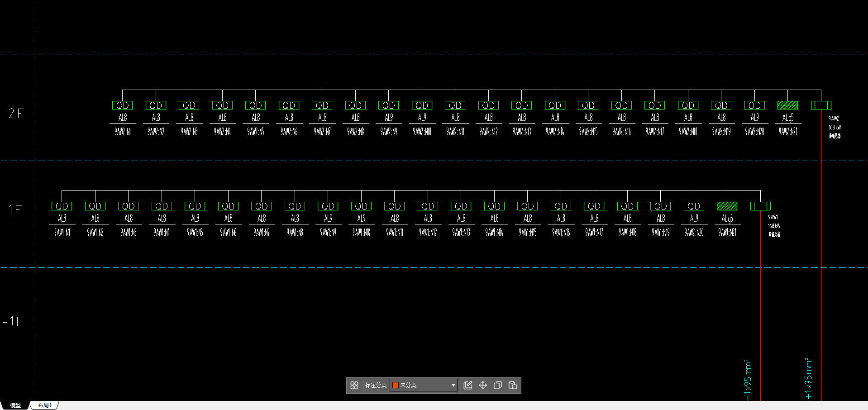The image size is (868, 410).
Task: Select the QD box above 9AW2:N1
Action: [x=123, y=105]
